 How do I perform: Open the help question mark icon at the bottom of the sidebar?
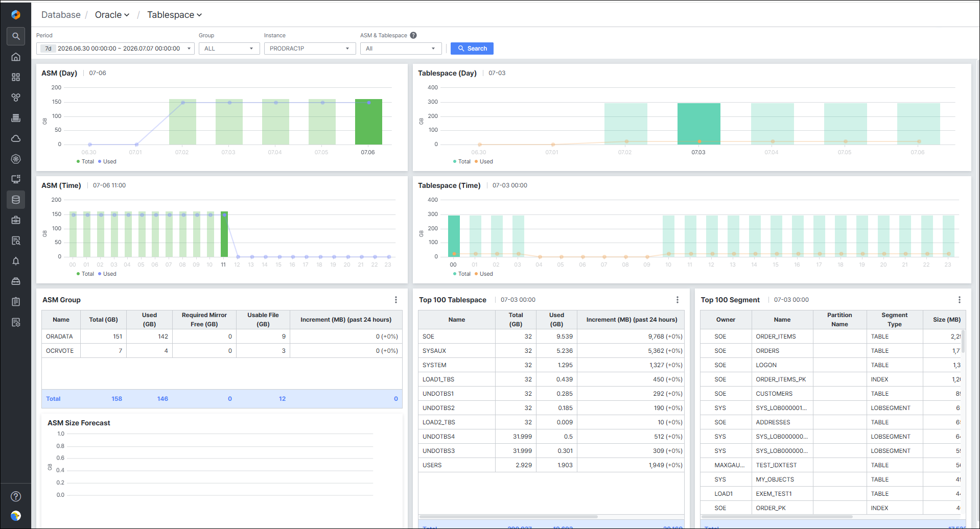click(16, 496)
